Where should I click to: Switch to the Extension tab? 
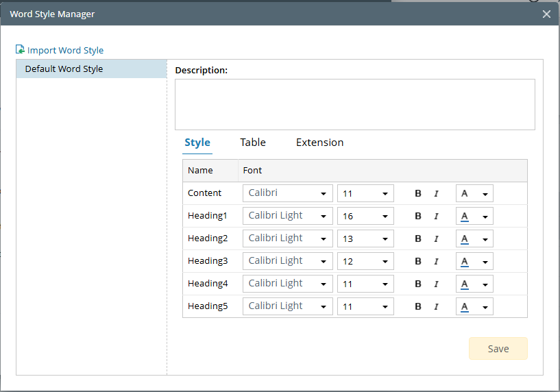[319, 143]
